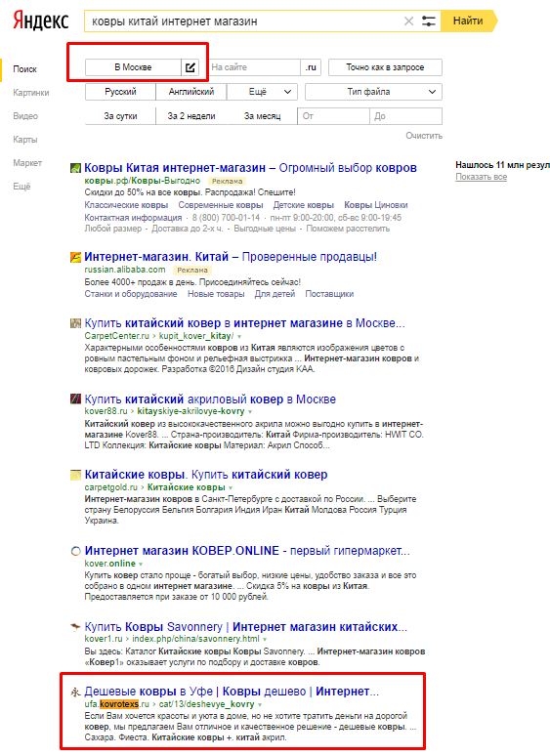
Task: Click the Яндекс logo
Action: point(41,21)
